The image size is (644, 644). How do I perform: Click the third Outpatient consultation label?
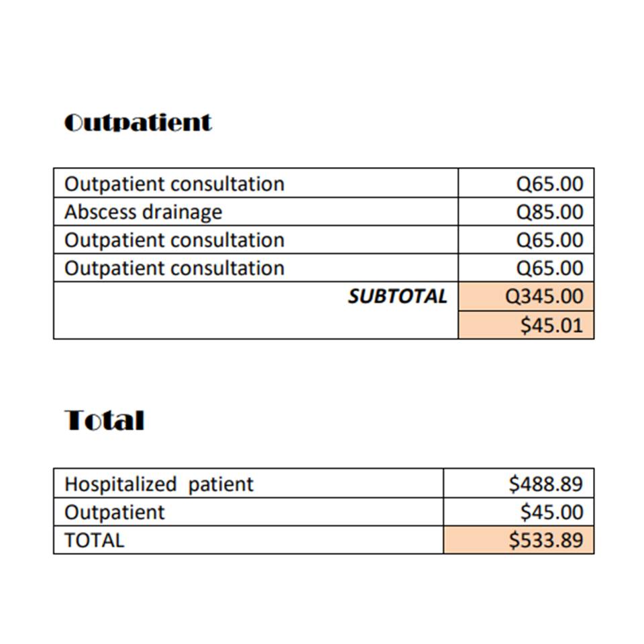(x=174, y=268)
